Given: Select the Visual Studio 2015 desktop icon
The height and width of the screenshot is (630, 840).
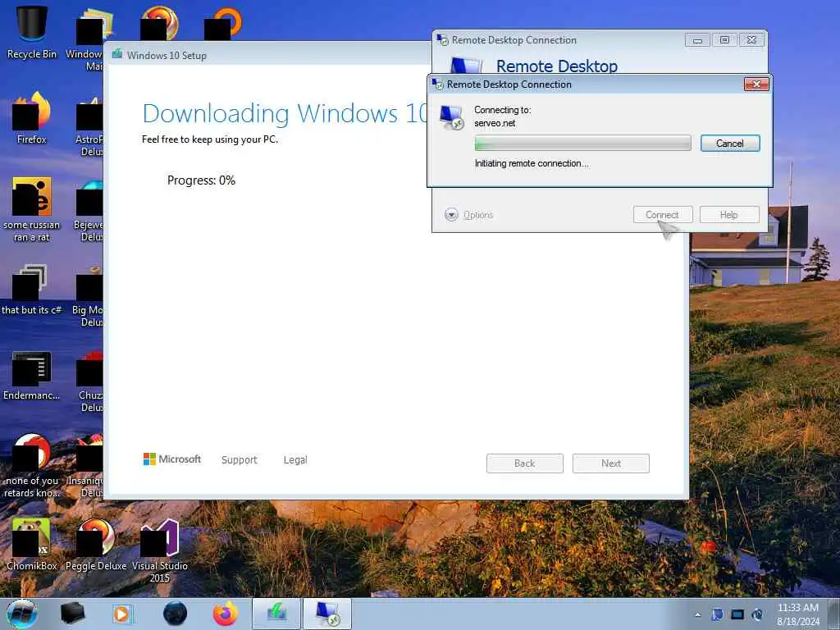Looking at the screenshot, I should [x=160, y=550].
